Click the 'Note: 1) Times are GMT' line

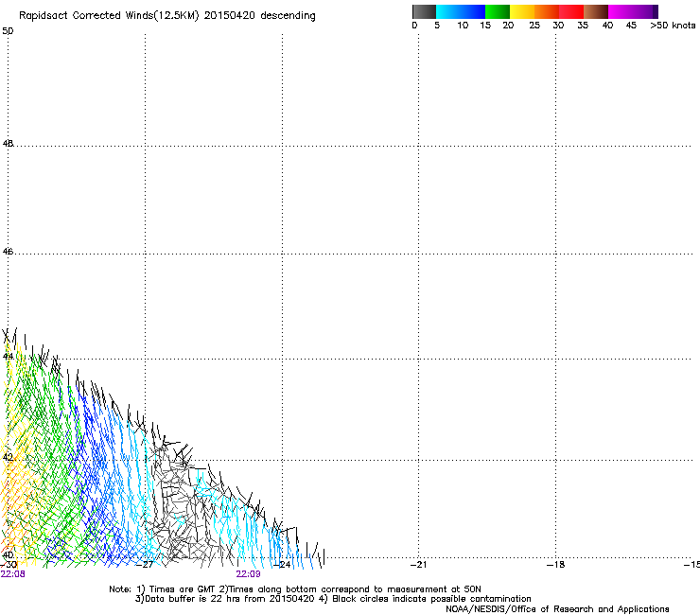click(x=295, y=589)
